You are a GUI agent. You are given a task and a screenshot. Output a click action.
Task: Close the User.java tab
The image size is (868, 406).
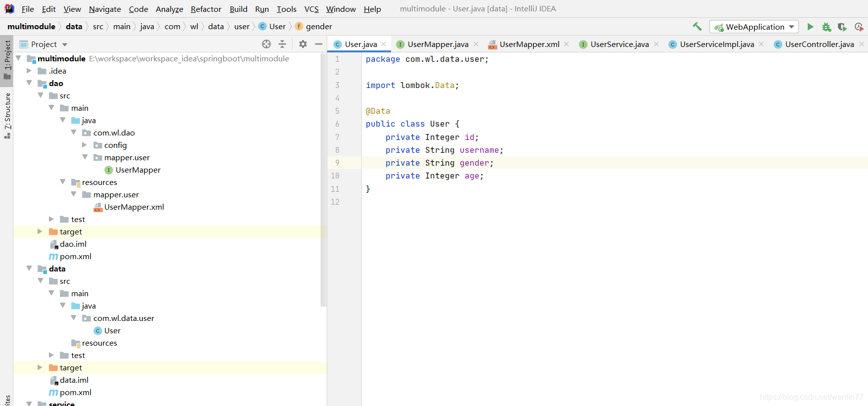point(384,44)
